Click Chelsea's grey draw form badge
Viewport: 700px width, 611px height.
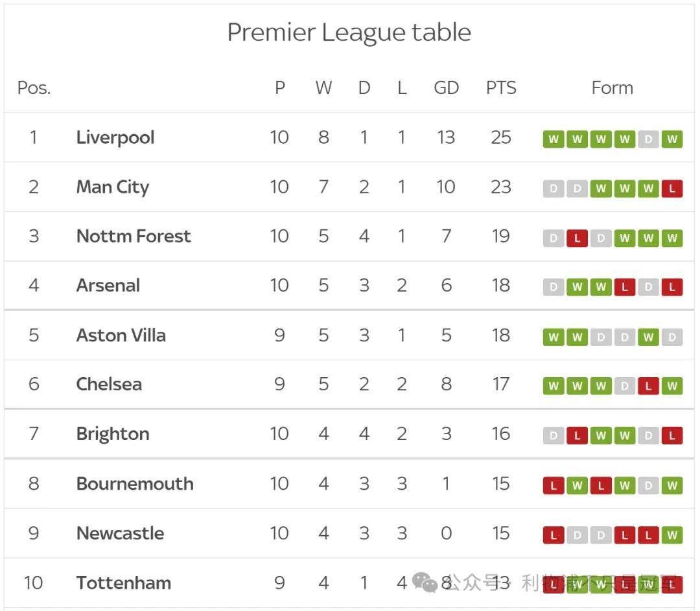[625, 386]
